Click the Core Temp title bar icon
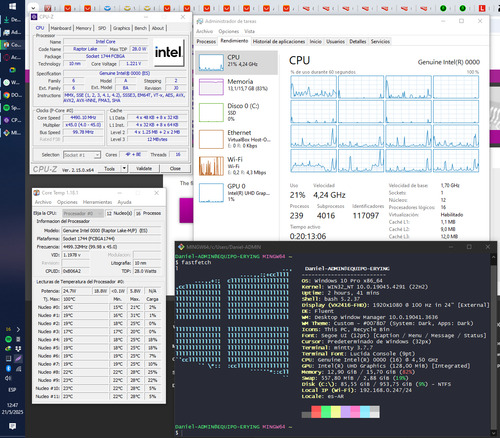The width and height of the screenshot is (500, 438). (37, 193)
